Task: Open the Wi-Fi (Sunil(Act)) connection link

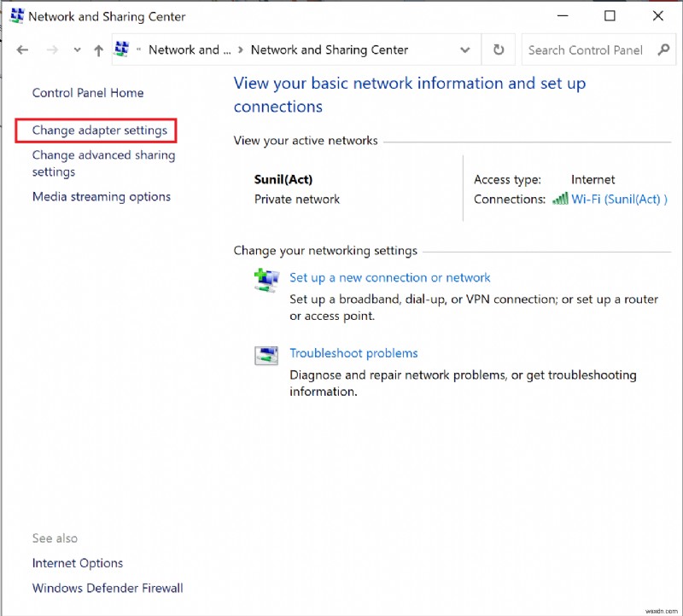Action: [619, 200]
